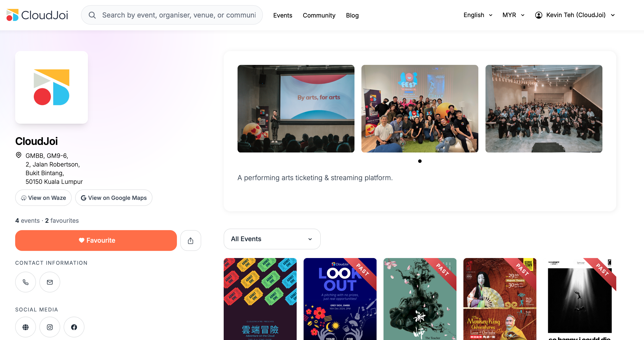Click the share icon beside Favourite
Viewport: 644px width, 340px height.
pyautogui.click(x=191, y=240)
